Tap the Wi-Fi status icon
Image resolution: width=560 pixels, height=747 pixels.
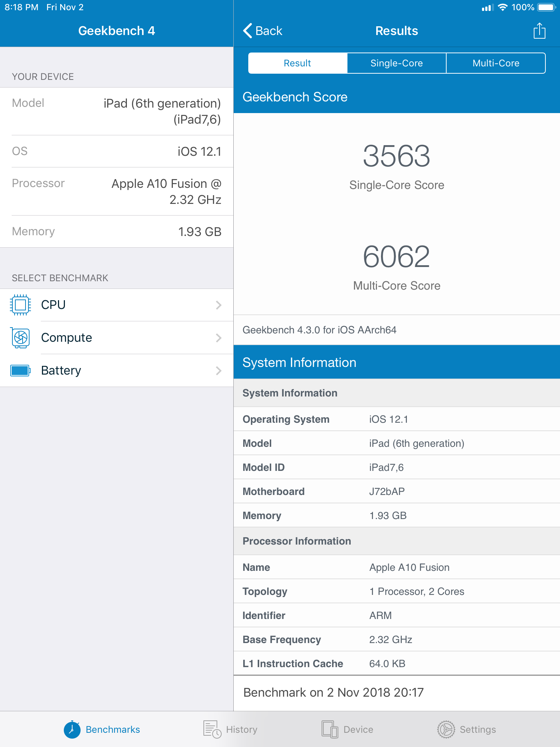tap(503, 7)
